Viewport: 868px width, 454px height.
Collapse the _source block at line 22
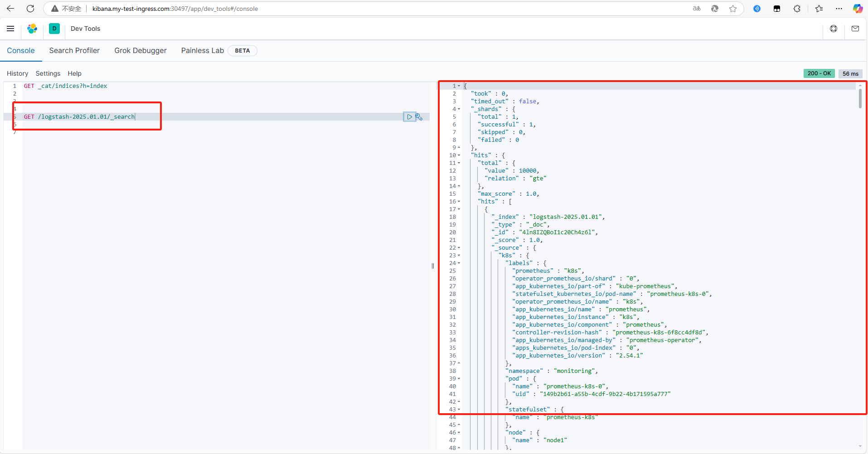click(459, 248)
